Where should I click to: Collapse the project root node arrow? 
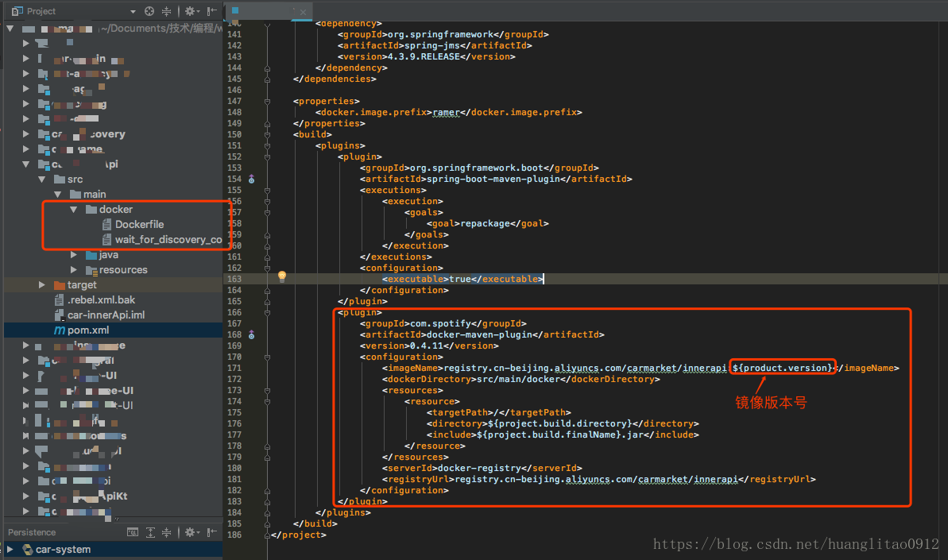click(x=10, y=29)
